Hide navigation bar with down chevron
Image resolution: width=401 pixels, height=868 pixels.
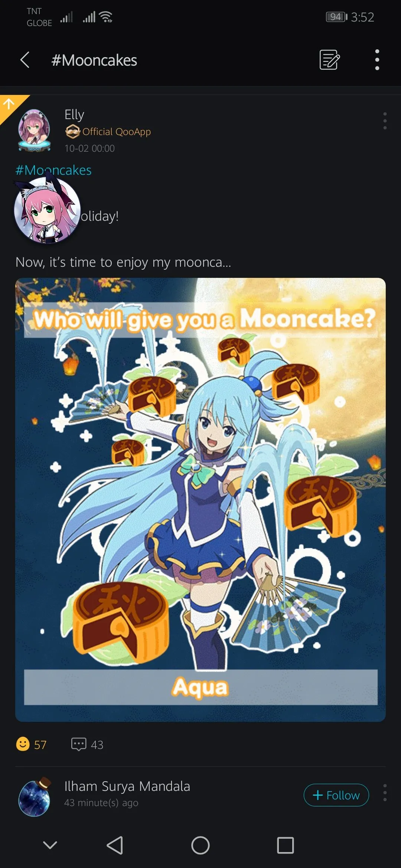pos(50,845)
